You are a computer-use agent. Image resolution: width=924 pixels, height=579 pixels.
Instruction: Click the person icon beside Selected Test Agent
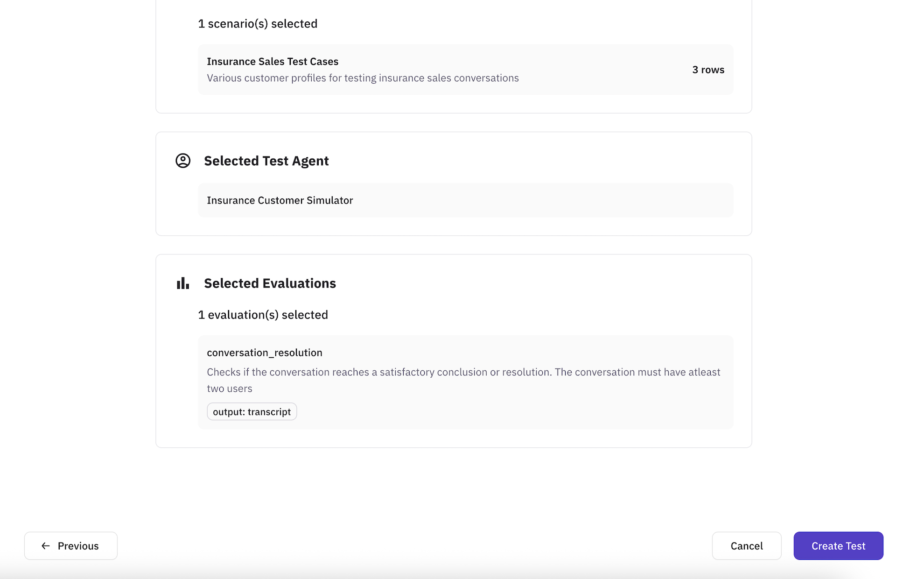[183, 161]
